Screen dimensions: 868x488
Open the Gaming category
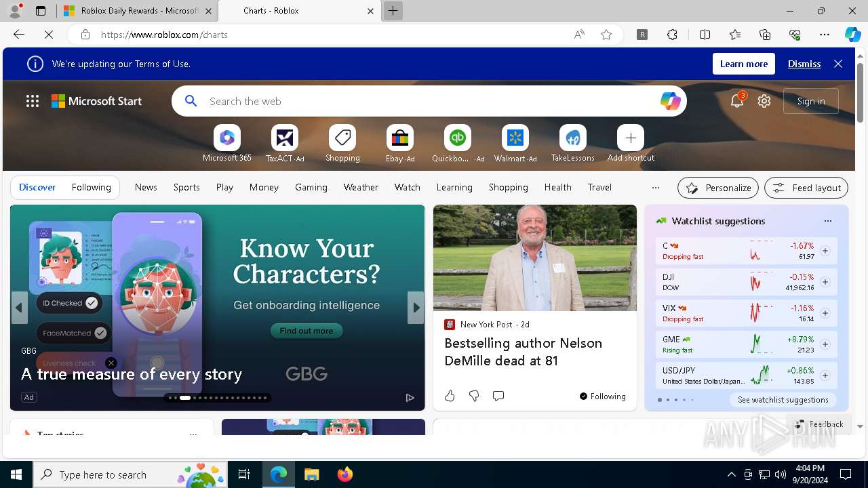pyautogui.click(x=311, y=188)
